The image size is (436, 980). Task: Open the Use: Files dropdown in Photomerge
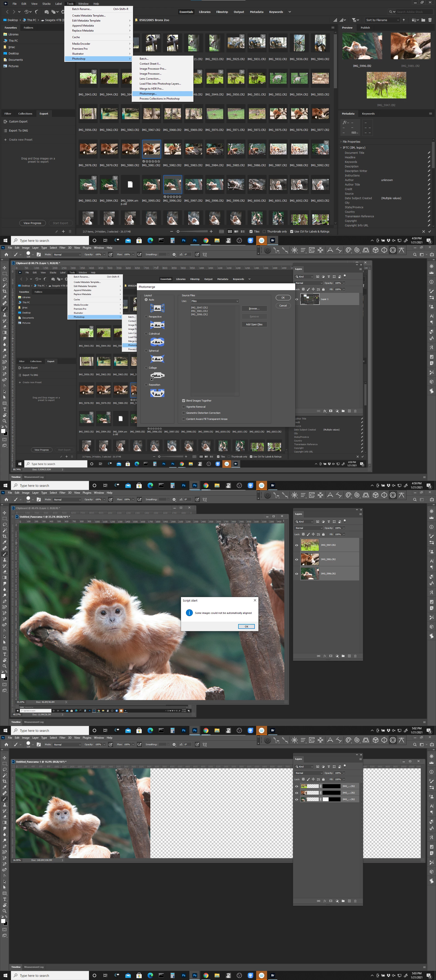coord(215,301)
